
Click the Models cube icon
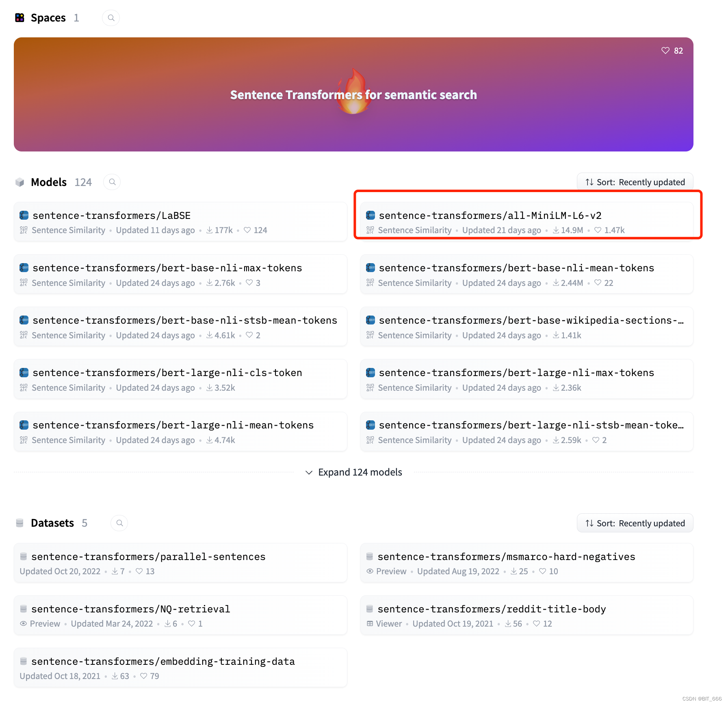19,182
